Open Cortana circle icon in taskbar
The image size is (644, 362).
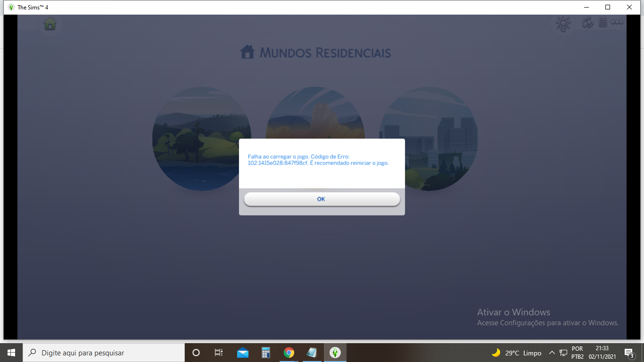[196, 353]
